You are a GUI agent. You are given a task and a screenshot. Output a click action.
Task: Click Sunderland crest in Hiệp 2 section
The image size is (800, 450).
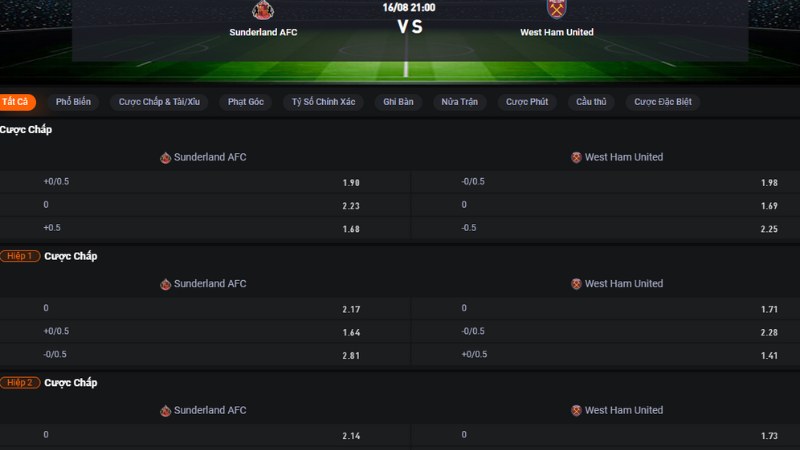pos(166,410)
